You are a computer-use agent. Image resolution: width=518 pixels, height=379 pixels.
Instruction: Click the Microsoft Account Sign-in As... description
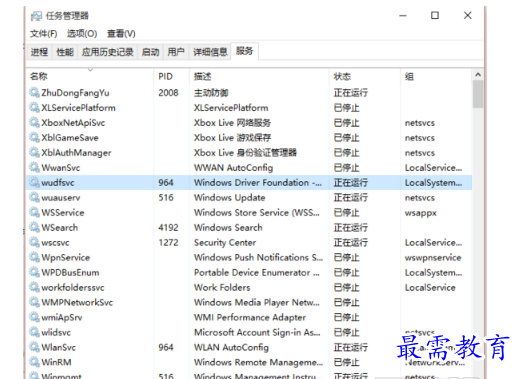[257, 333]
